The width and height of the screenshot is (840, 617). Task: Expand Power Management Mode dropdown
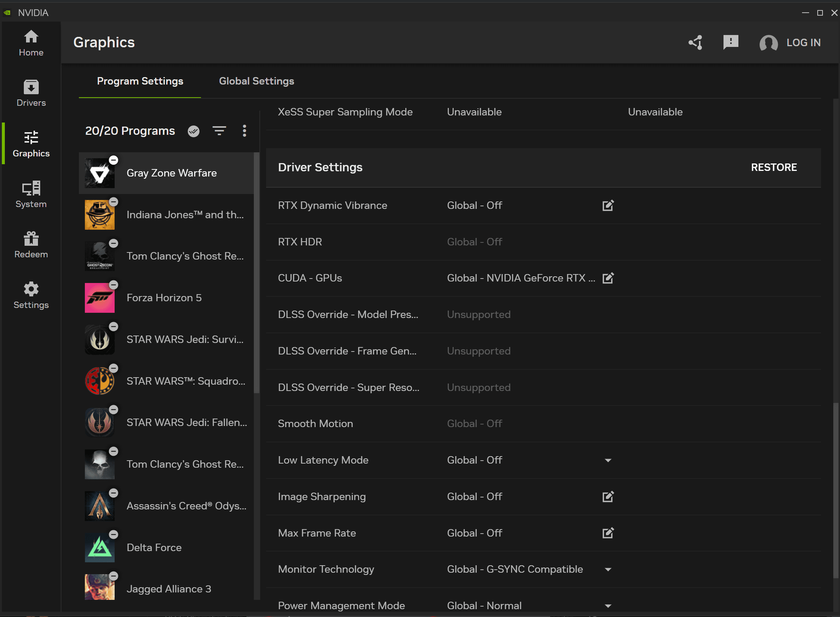click(608, 606)
